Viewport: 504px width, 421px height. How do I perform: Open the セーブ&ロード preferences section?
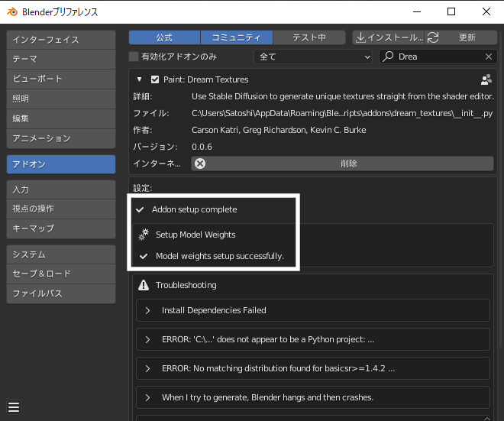[61, 274]
